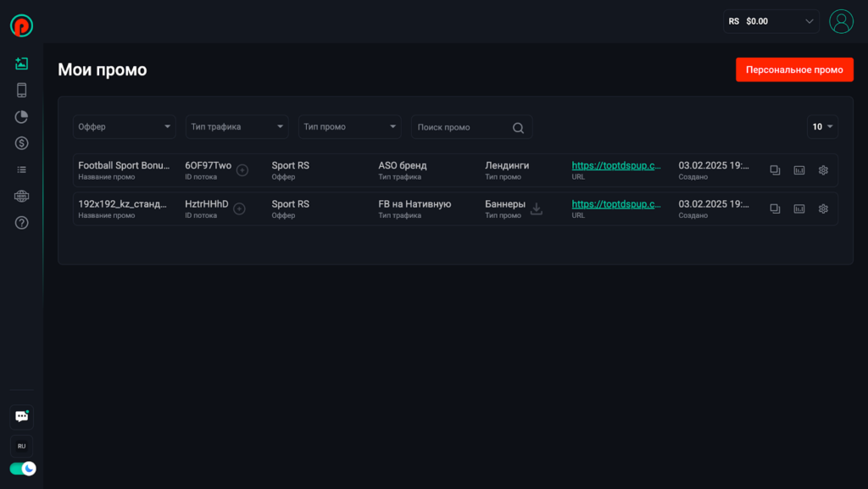Open the user profile avatar
This screenshot has width=868, height=489.
click(841, 21)
